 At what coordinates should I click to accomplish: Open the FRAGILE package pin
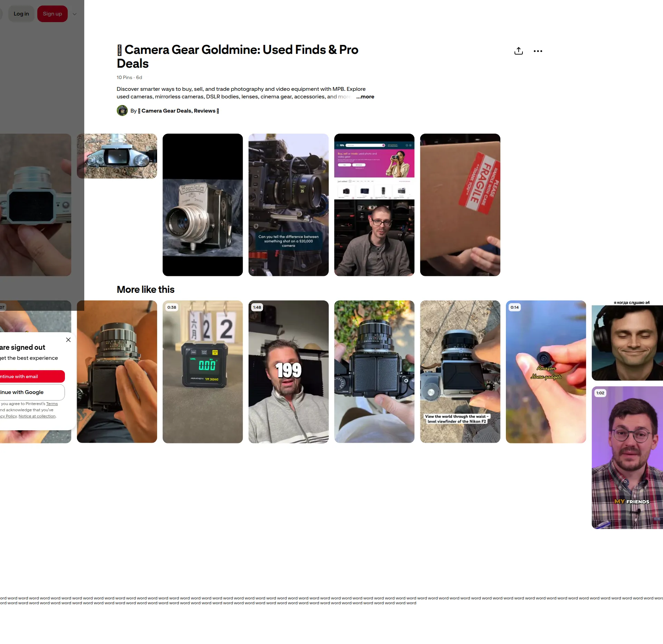point(460,205)
